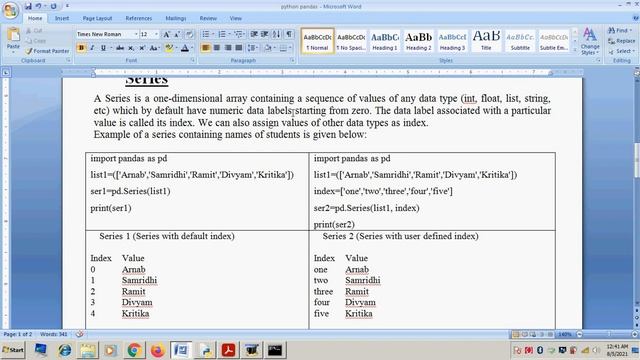The width and height of the screenshot is (640, 360).
Task: Click the Multilevel List icon
Action: pos(238,34)
